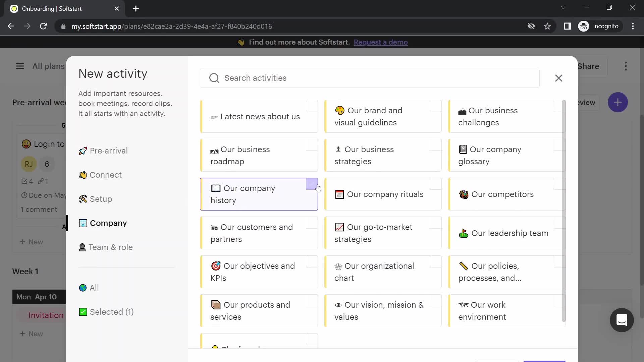Click the calendar icon on company rituals card
The width and height of the screenshot is (644, 362).
click(339, 194)
